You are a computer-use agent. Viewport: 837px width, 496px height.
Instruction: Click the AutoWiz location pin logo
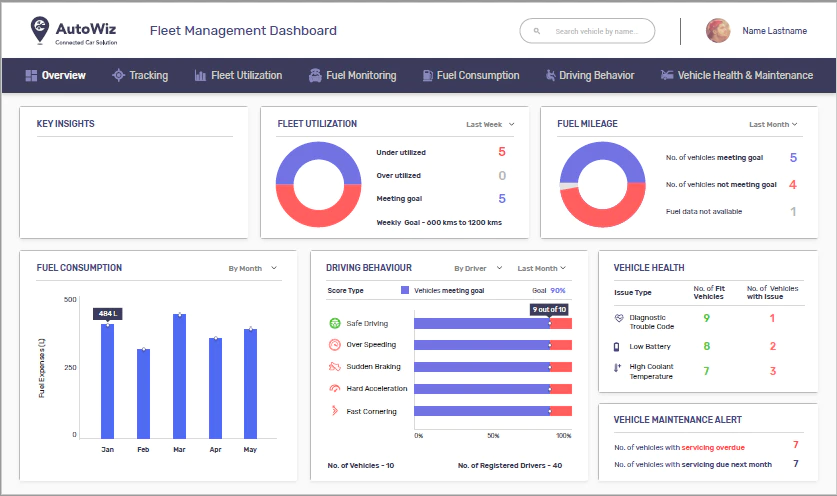[40, 29]
